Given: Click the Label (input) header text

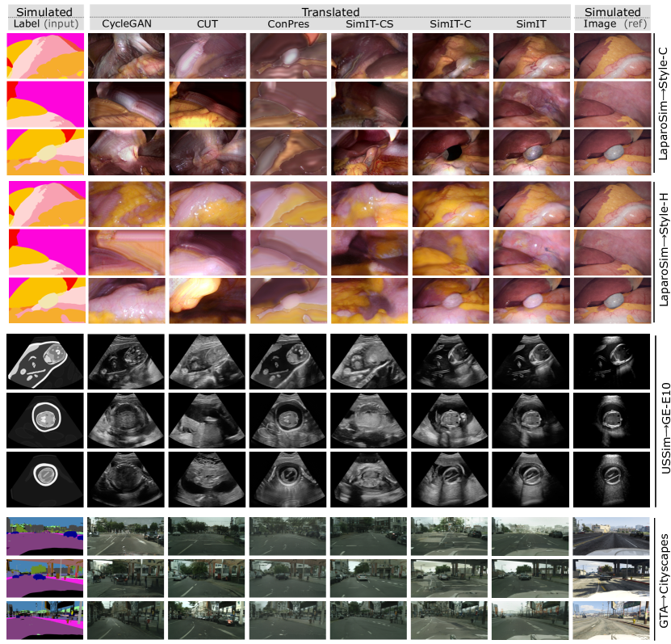Looking at the screenshot, I should (46, 23).
